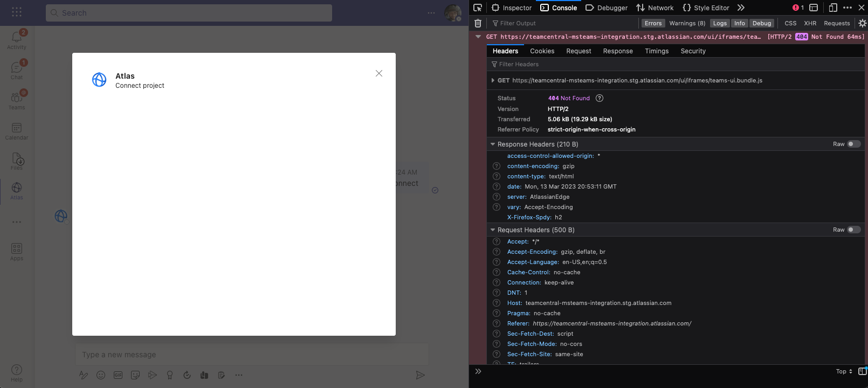This screenshot has width=868, height=388.
Task: Toggle Raw view for Response Headers
Action: point(854,144)
